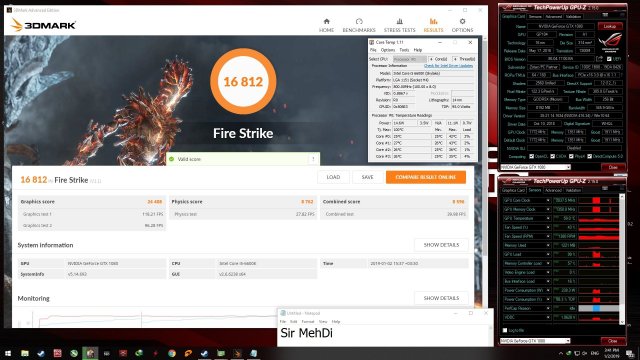Image resolution: width=640 pixels, height=360 pixels.
Task: Switch to Graphics Card tab in lower GPU-Z window
Action: [x=513, y=190]
